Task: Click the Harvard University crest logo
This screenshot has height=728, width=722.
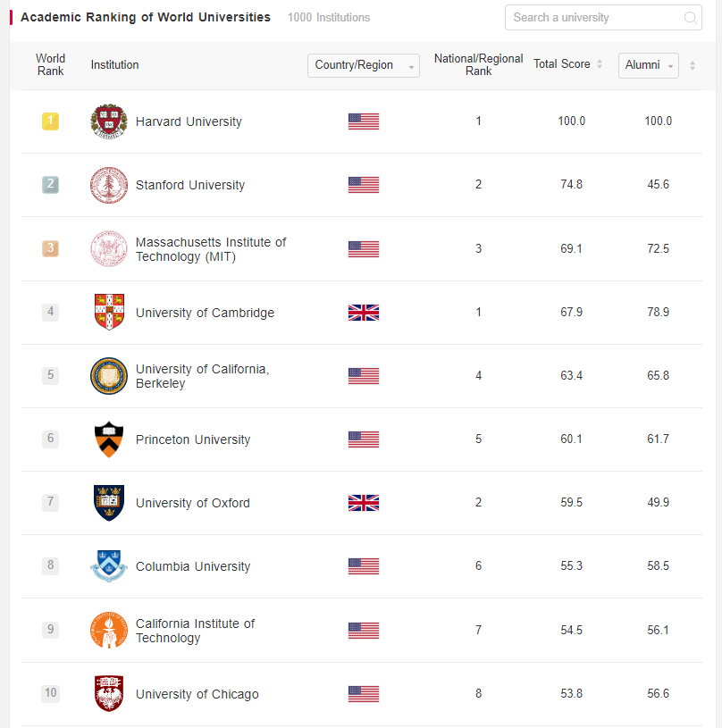Action: pos(109,121)
